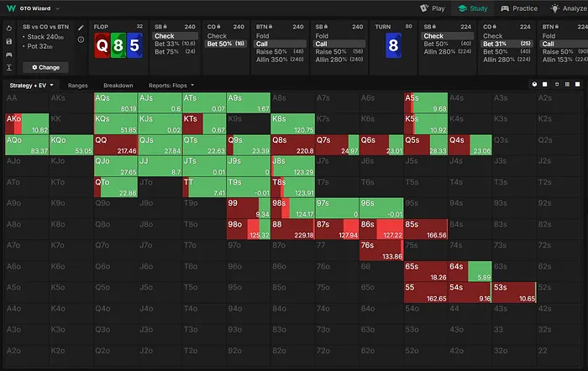The image size is (588, 371).
Task: Switch to the Ranges tab
Action: click(x=79, y=86)
